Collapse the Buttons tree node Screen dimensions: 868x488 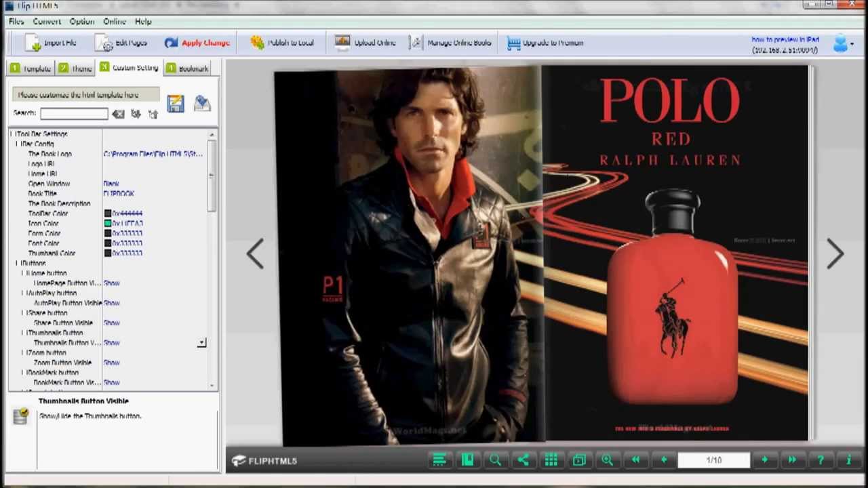[18, 263]
